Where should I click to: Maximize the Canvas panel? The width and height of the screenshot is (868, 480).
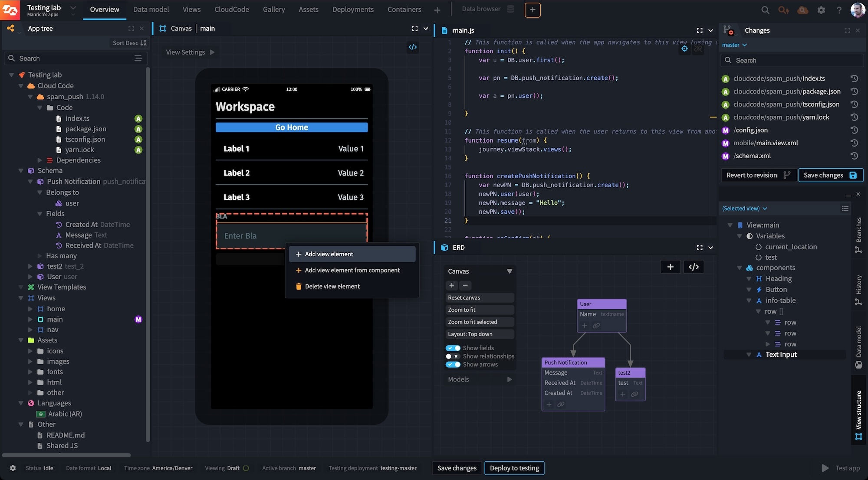click(x=414, y=29)
